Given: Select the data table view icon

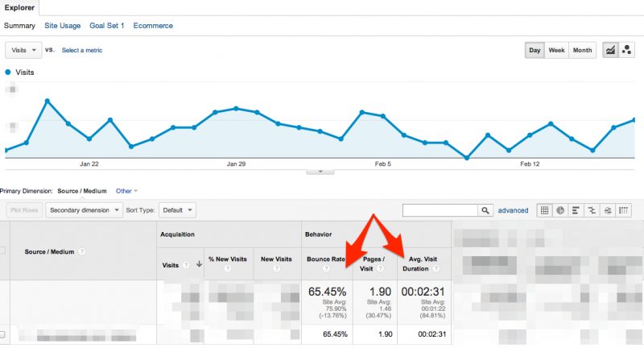Looking at the screenshot, I should [x=545, y=210].
